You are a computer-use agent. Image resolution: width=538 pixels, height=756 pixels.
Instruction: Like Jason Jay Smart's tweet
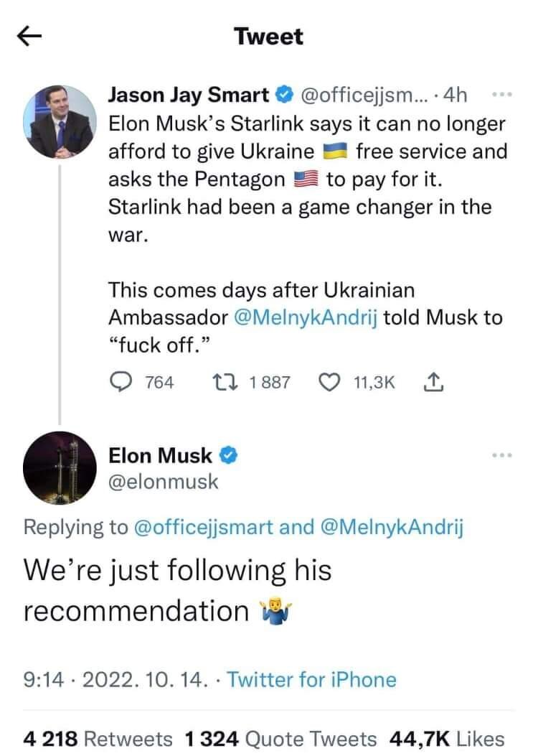click(x=331, y=382)
